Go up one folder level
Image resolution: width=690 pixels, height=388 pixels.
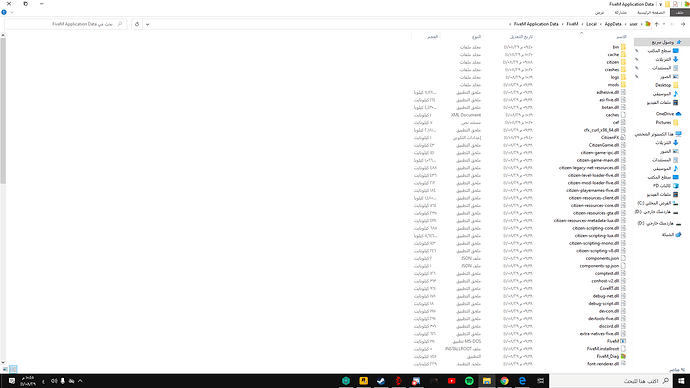[657, 24]
